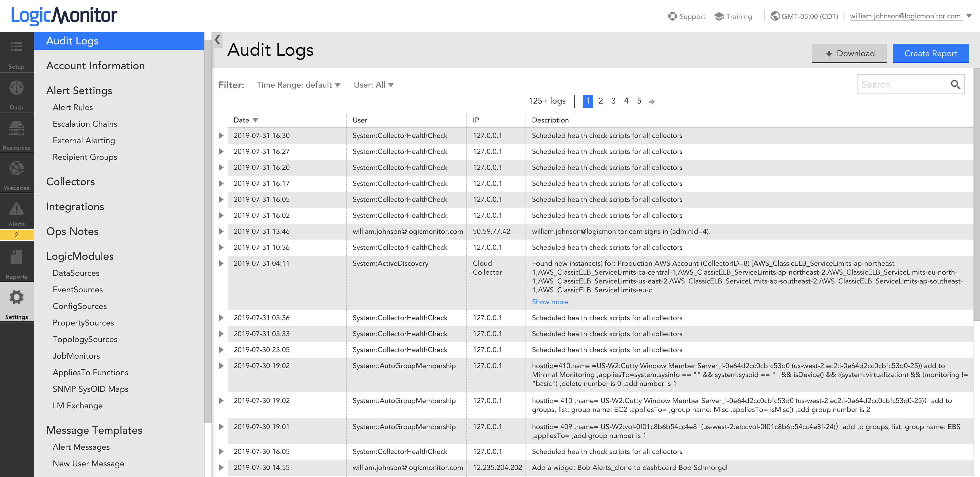980x477 pixels.
Task: Click the User column header
Action: pyautogui.click(x=360, y=120)
